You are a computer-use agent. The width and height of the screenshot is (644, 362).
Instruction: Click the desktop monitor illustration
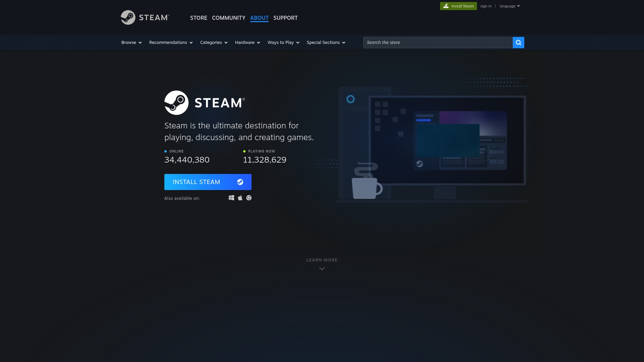(447, 141)
